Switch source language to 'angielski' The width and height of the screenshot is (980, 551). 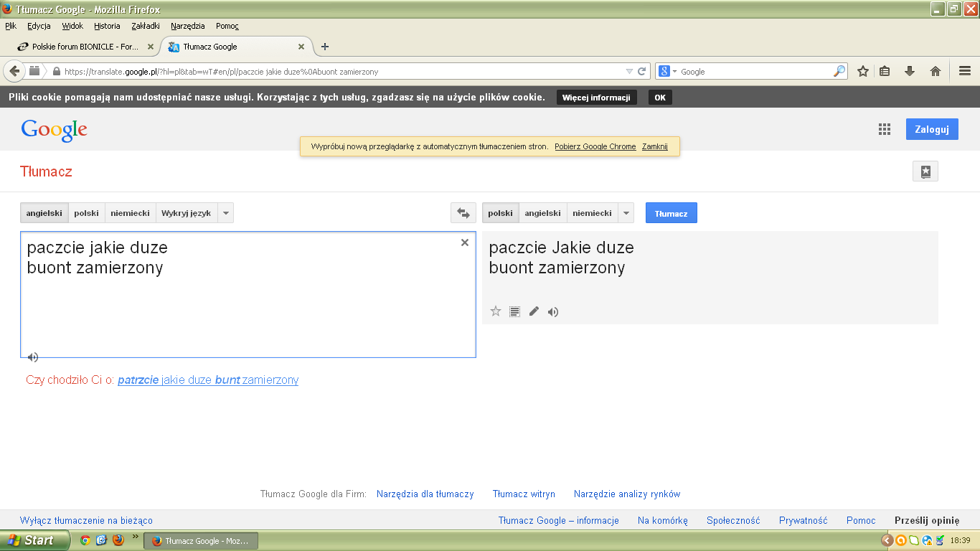click(43, 212)
